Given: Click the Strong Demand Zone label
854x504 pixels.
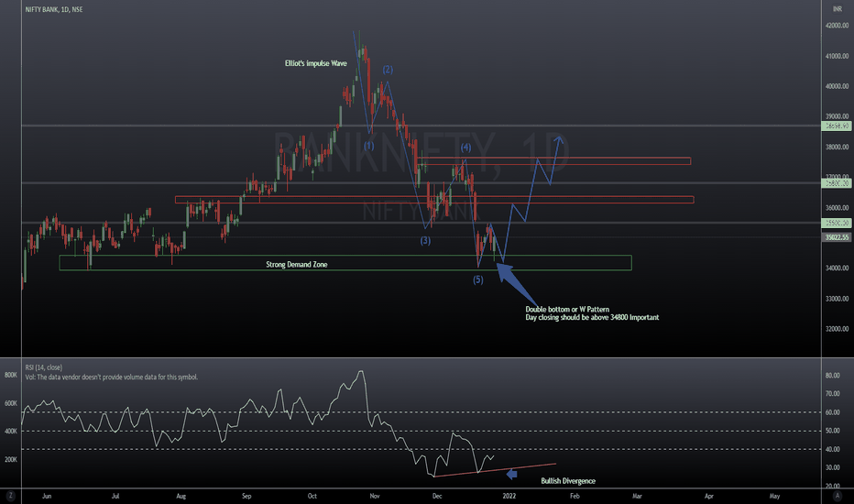Looking at the screenshot, I should click(297, 264).
